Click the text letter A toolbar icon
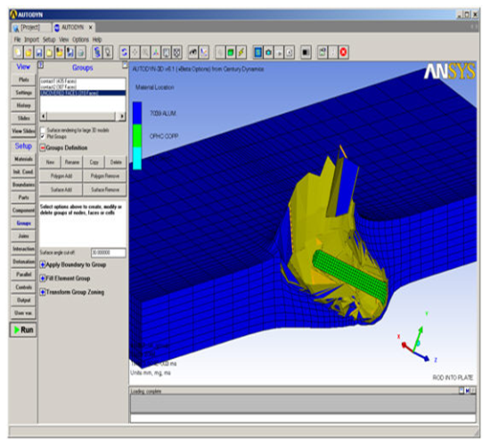Viewport: 490px width, 448px height. pyautogui.click(x=290, y=53)
